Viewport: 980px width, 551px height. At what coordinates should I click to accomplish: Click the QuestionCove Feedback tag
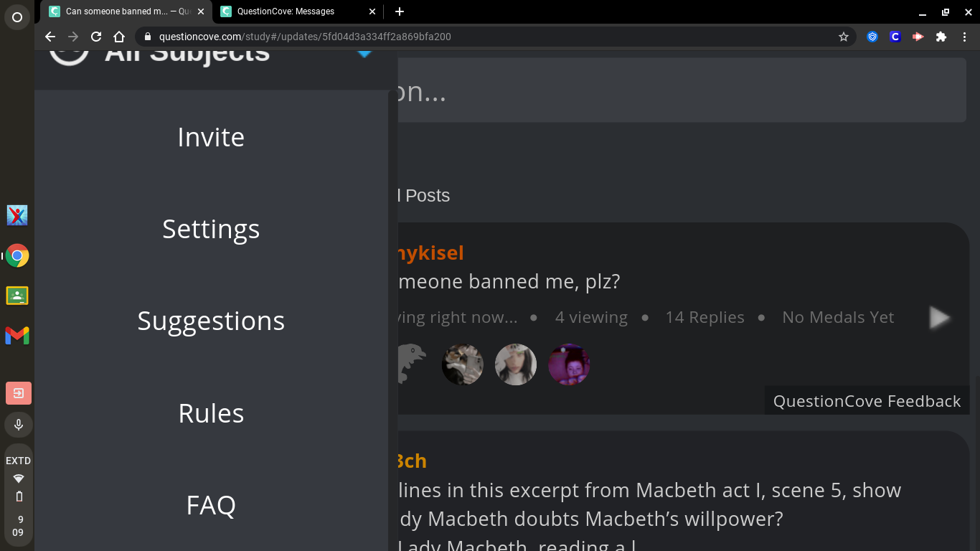click(x=867, y=401)
